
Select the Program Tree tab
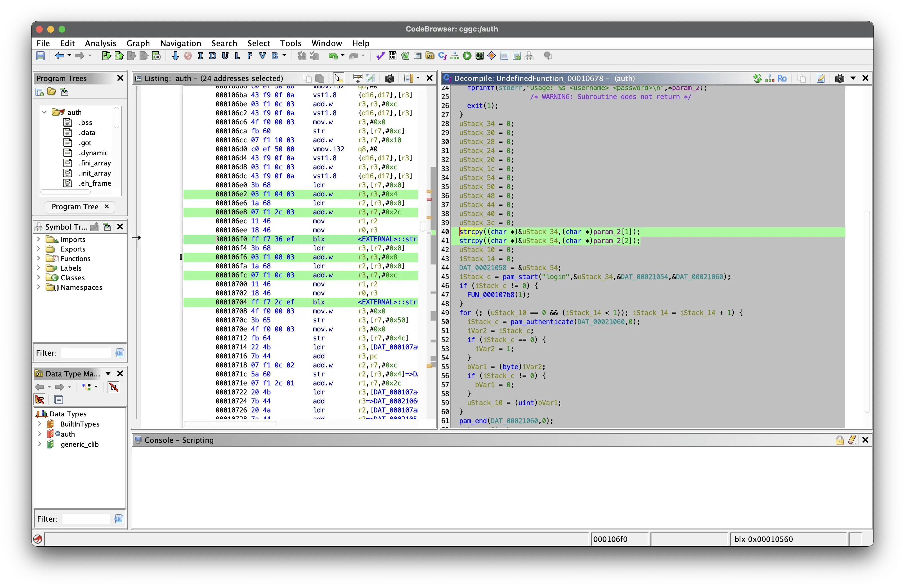75,207
